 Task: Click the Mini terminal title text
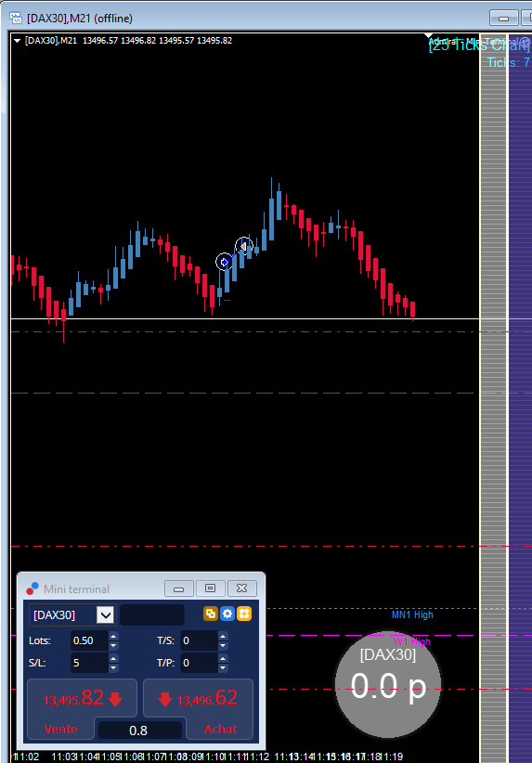point(76,589)
